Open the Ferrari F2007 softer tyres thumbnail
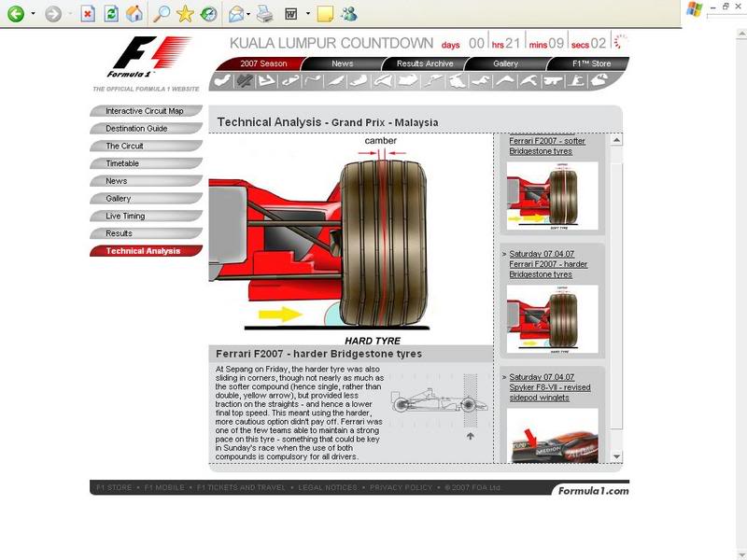 coord(552,196)
